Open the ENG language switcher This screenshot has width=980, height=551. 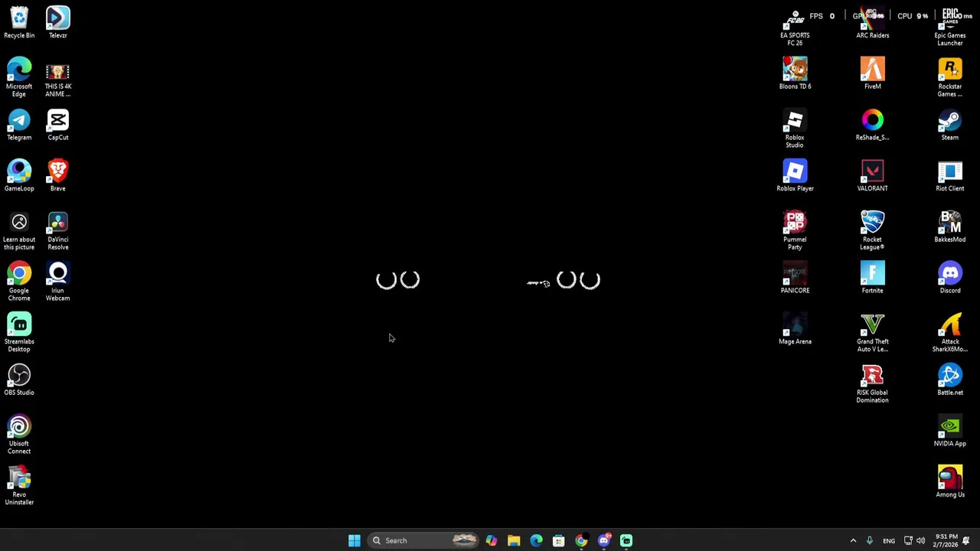tap(889, 540)
